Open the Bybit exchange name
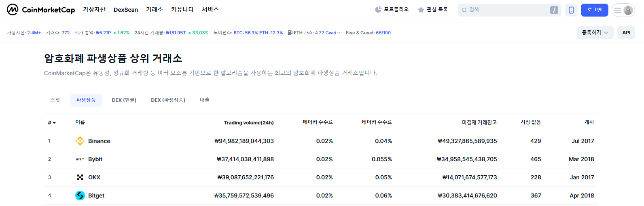 95,159
